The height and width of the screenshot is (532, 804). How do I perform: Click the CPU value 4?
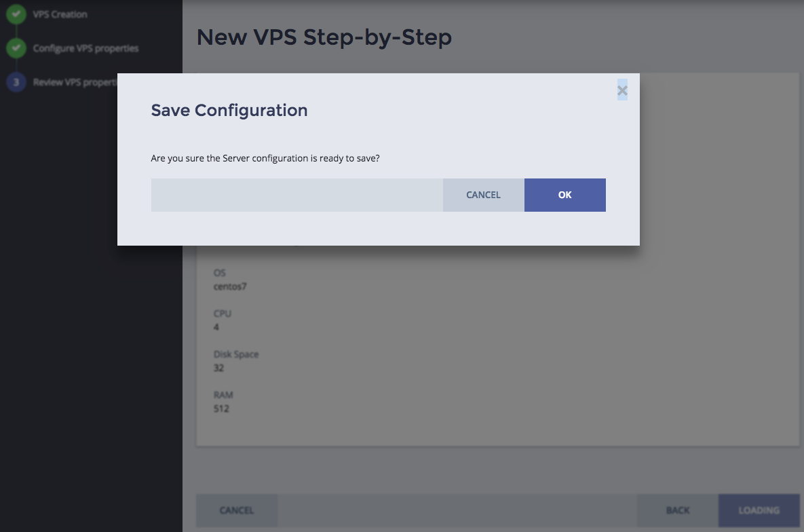[216, 327]
